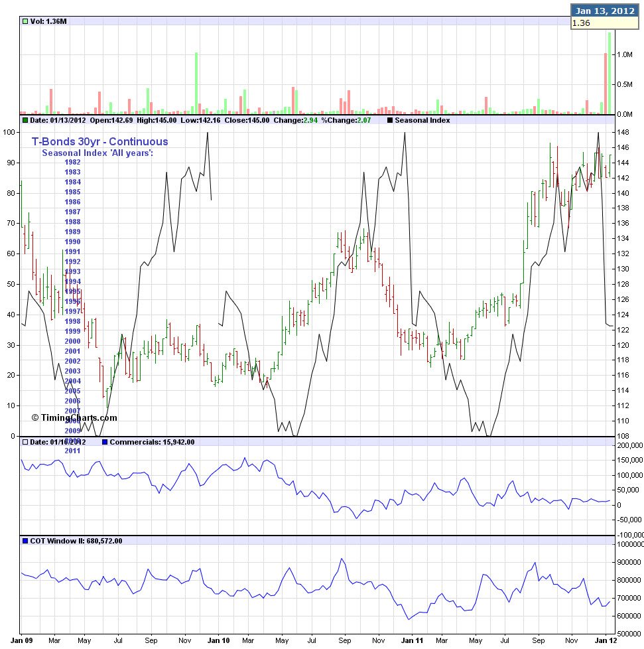
Task: Click the blue Commercials legend square
Action: 104,442
